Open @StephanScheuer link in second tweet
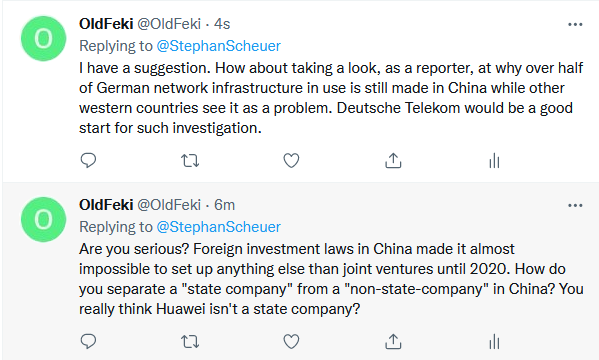Screen dimensions: 599x360 click(x=219, y=227)
